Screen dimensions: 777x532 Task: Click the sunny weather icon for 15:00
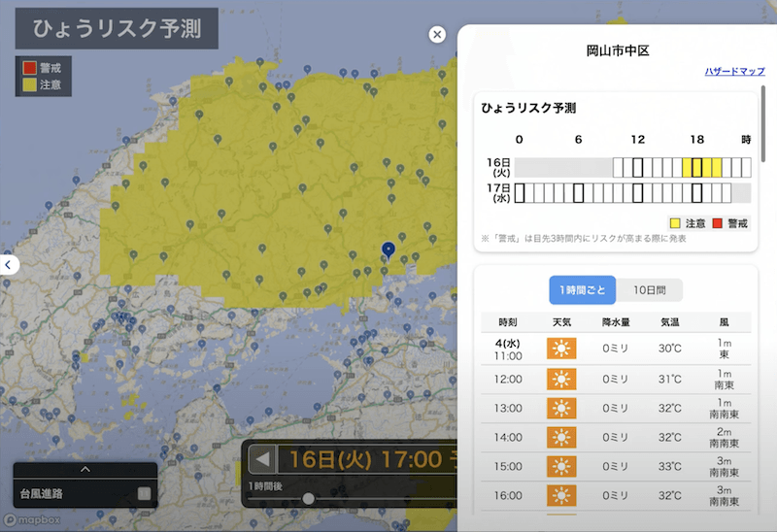point(561,466)
